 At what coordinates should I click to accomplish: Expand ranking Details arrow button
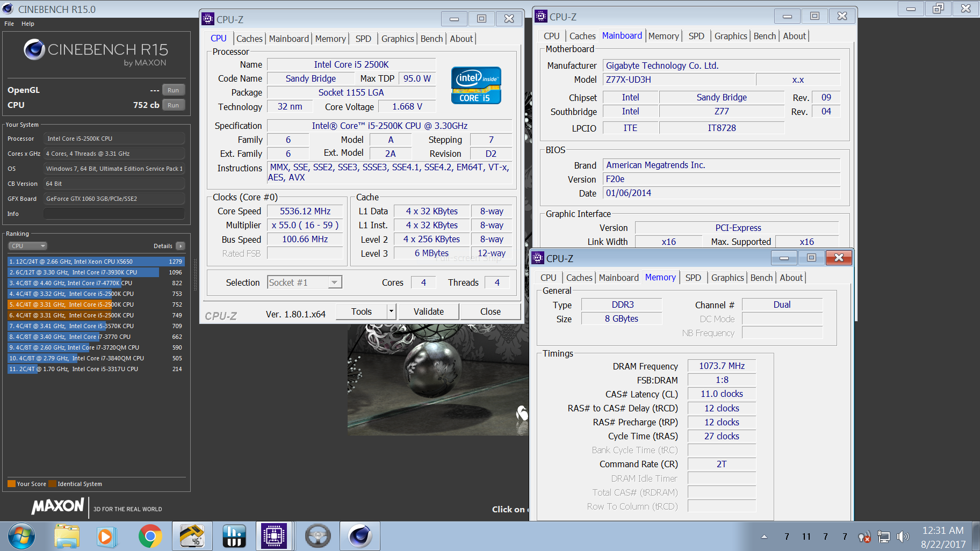click(180, 246)
